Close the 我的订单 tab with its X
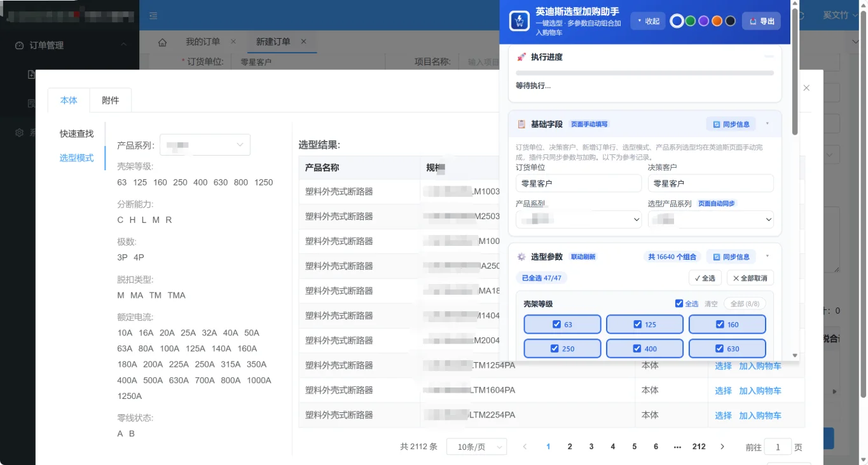The image size is (868, 465). (233, 41)
